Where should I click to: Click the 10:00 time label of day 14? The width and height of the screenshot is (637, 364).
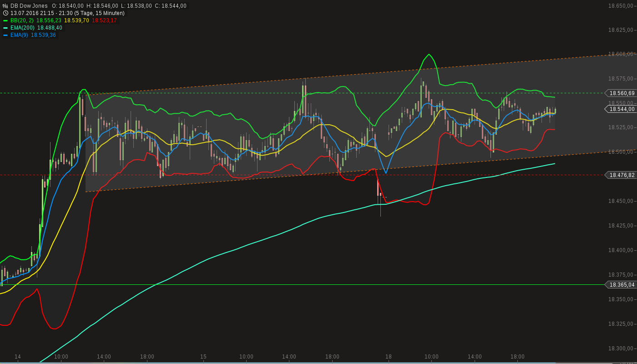61,357
